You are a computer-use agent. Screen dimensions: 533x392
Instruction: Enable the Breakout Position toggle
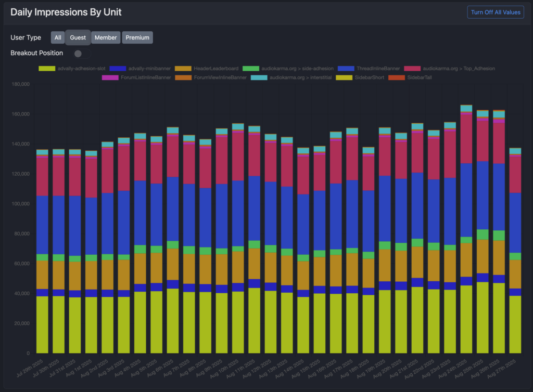coord(82,54)
